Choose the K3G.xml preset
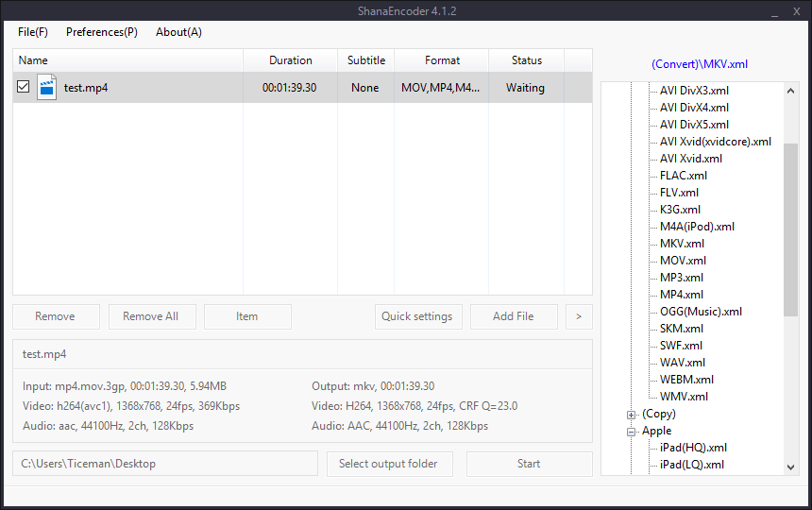This screenshot has width=812, height=510. tap(680, 211)
